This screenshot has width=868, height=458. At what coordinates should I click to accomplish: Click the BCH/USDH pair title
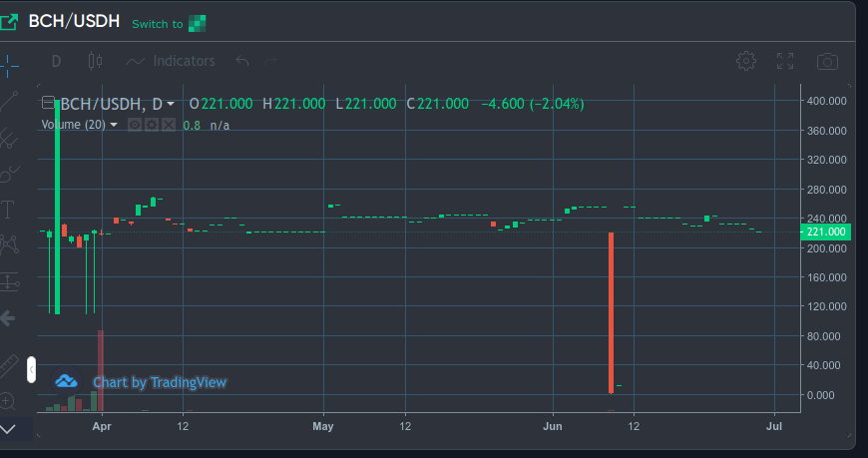(74, 21)
